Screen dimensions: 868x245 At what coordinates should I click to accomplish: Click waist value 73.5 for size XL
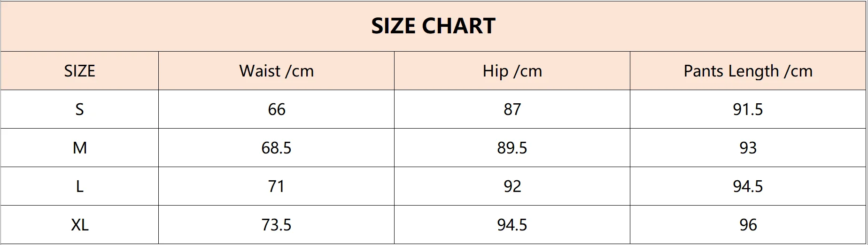pos(276,225)
